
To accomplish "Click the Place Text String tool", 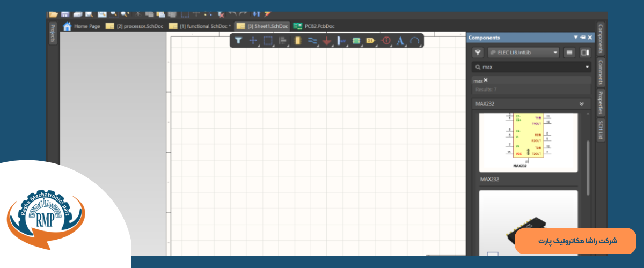I will [x=400, y=41].
